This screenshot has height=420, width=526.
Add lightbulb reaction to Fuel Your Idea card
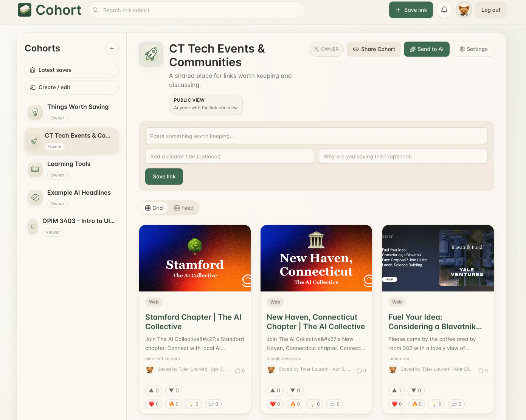click(x=437, y=404)
